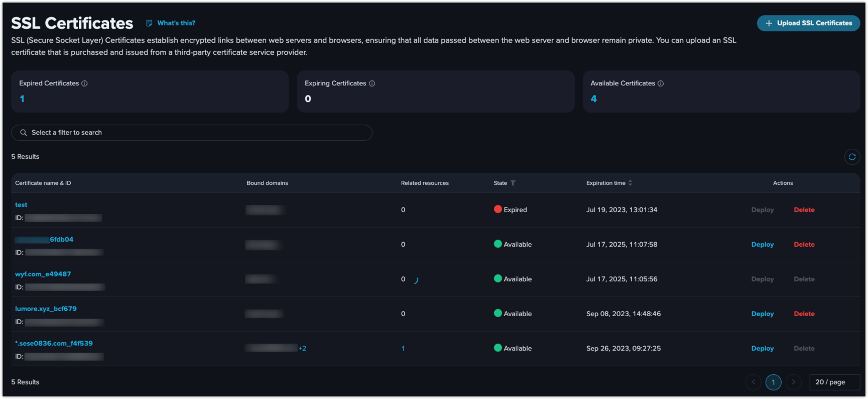Image resolution: width=868 pixels, height=399 pixels.
Task: Click expiration date Sep 26, 2023, 09:27:25
Action: click(x=624, y=348)
